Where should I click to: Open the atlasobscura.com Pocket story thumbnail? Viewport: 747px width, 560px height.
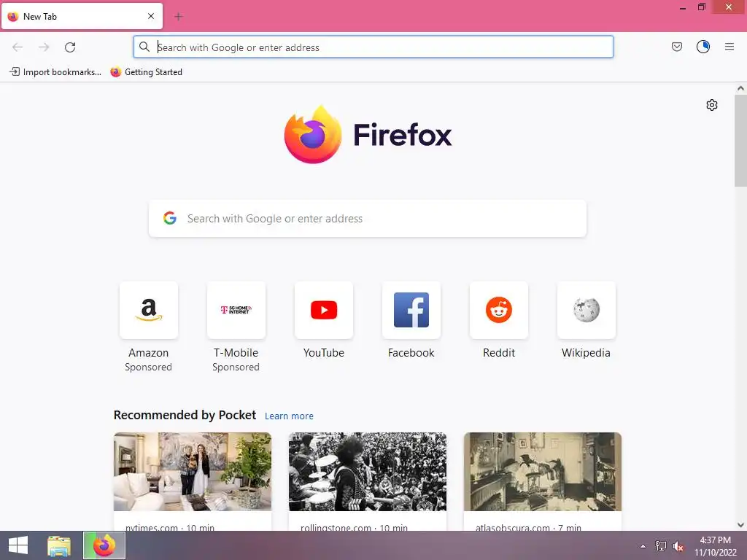coord(543,472)
